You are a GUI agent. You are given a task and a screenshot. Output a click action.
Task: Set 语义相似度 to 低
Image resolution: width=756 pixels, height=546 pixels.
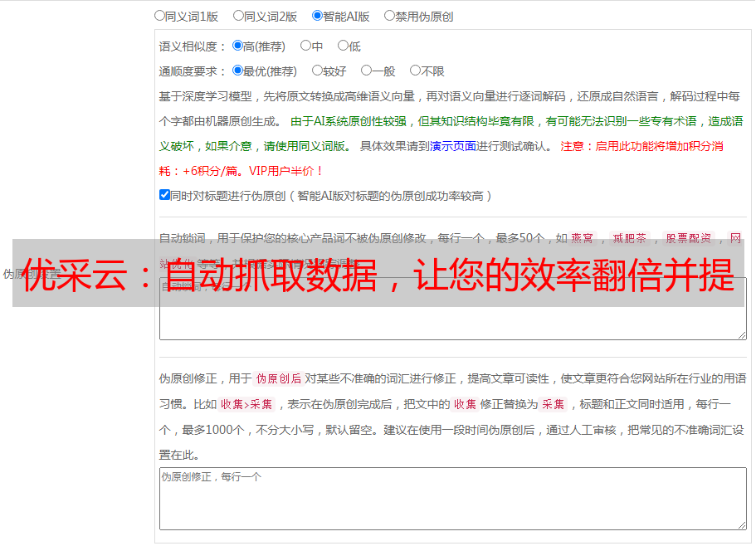pyautogui.click(x=343, y=46)
